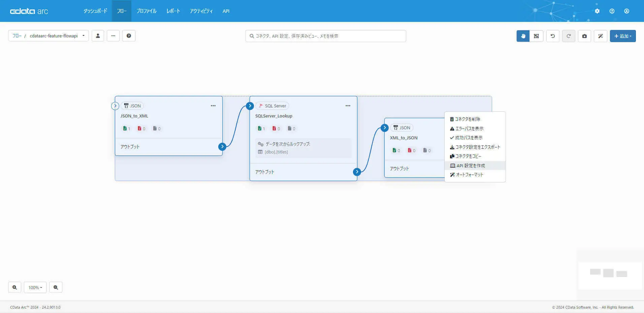
Task: Open the user account icon in the header
Action: pos(626,11)
